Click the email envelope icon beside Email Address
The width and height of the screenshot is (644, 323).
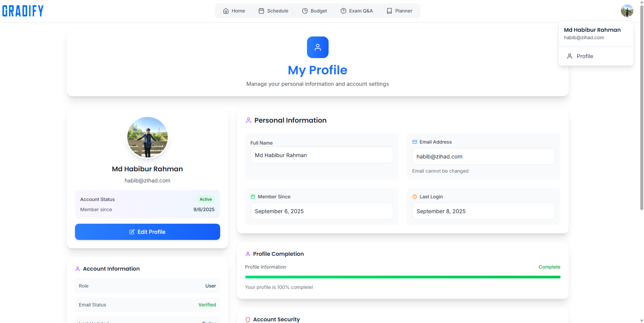[415, 142]
